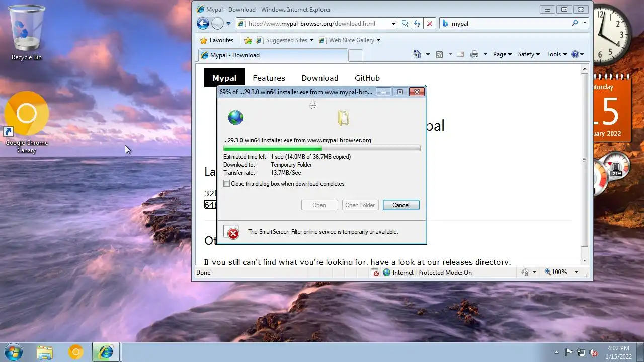This screenshot has width=644, height=362.
Task: Click the disabled Open Folder button
Action: click(x=360, y=205)
